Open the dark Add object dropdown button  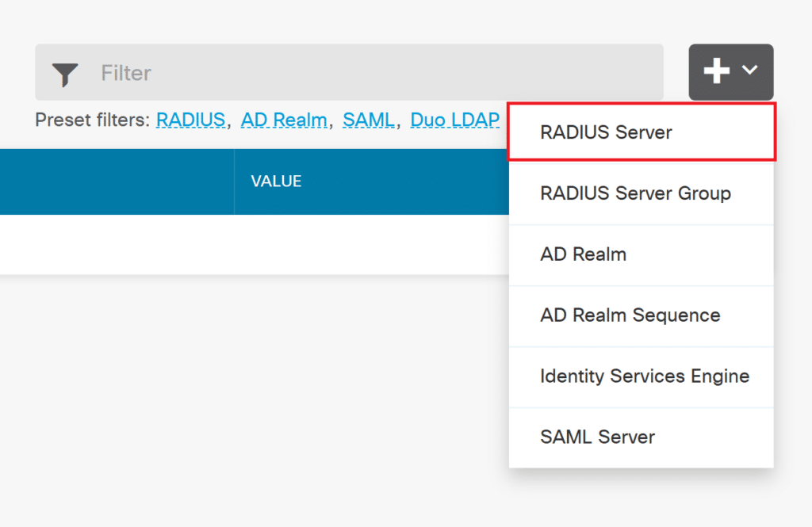[x=730, y=71]
